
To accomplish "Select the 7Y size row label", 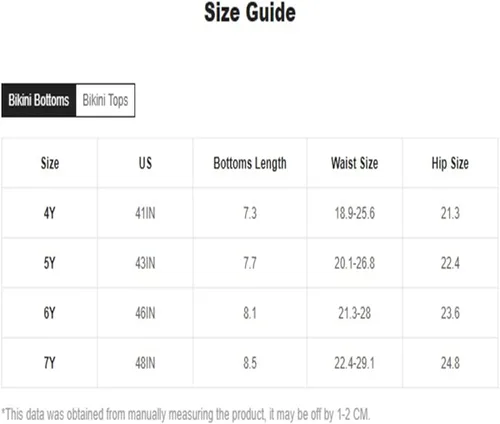I will click(x=50, y=363).
